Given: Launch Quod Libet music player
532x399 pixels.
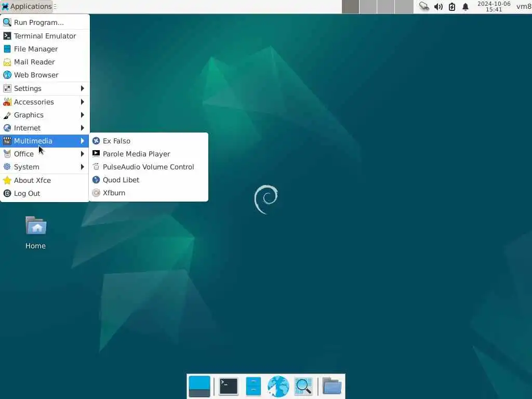Looking at the screenshot, I should (x=149, y=180).
